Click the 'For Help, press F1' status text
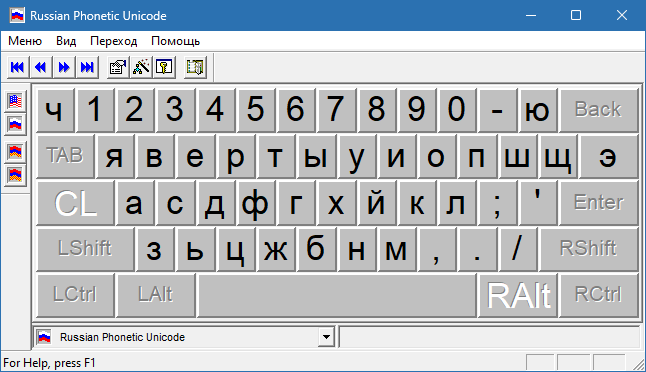This screenshot has width=646, height=372. 49,363
